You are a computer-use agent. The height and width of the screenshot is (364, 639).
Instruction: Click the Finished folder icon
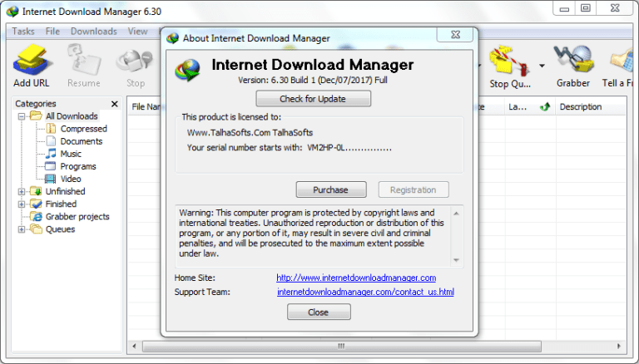click(x=36, y=204)
